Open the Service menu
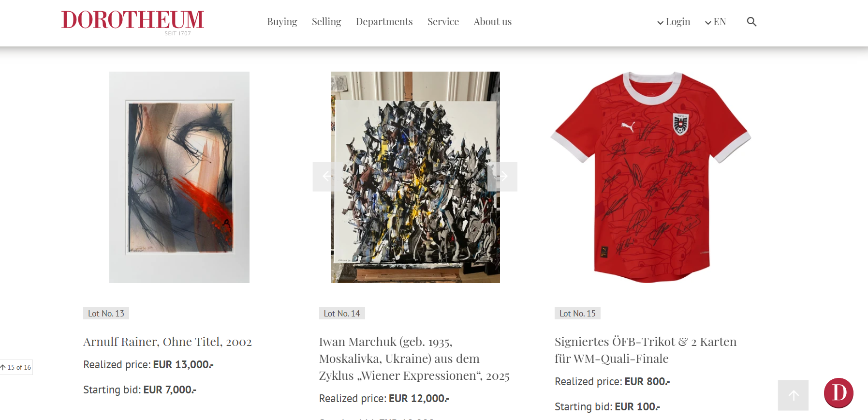The image size is (868, 420). pos(443,22)
